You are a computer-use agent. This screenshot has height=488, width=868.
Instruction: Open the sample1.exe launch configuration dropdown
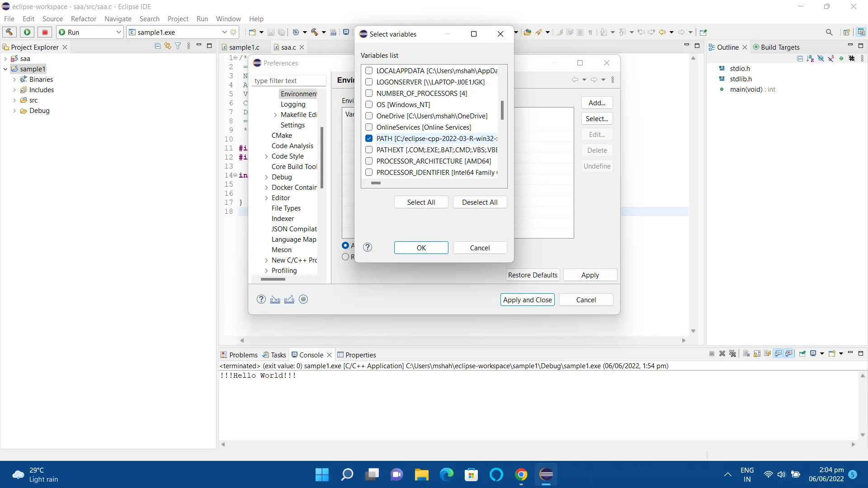tap(224, 32)
